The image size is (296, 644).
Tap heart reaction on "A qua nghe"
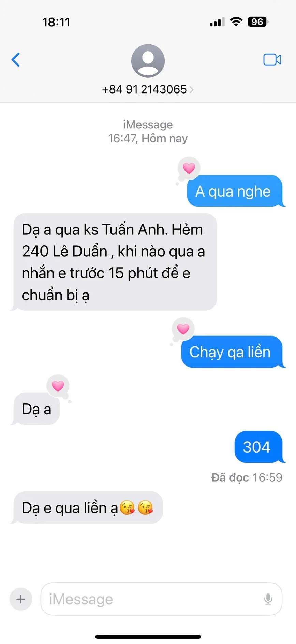click(x=189, y=168)
